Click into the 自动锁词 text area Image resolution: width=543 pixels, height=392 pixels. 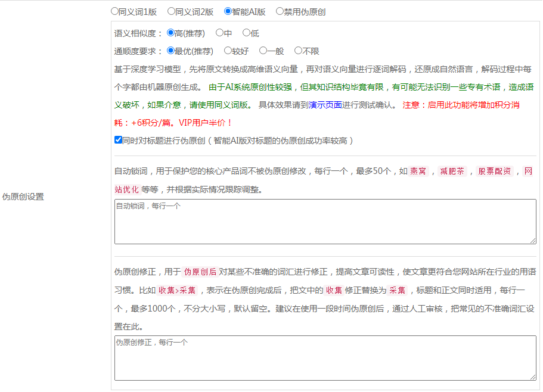click(325, 221)
